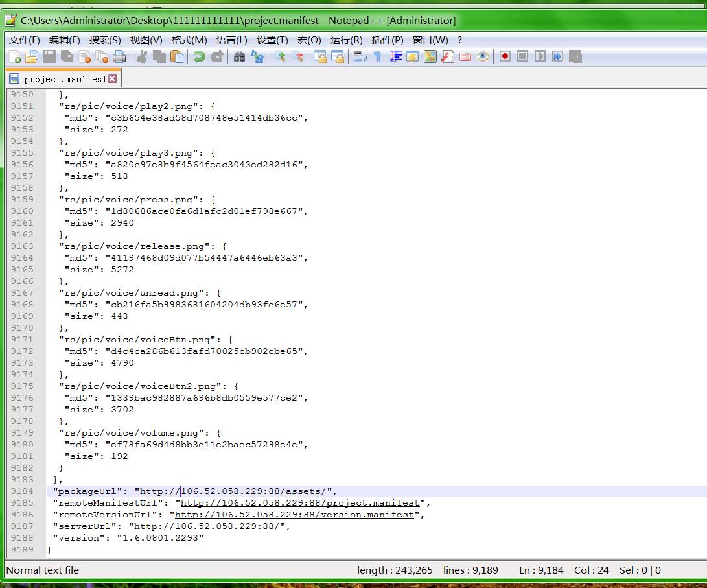The height and width of the screenshot is (588, 707).
Task: Start macro recording with the red dot
Action: pos(505,57)
